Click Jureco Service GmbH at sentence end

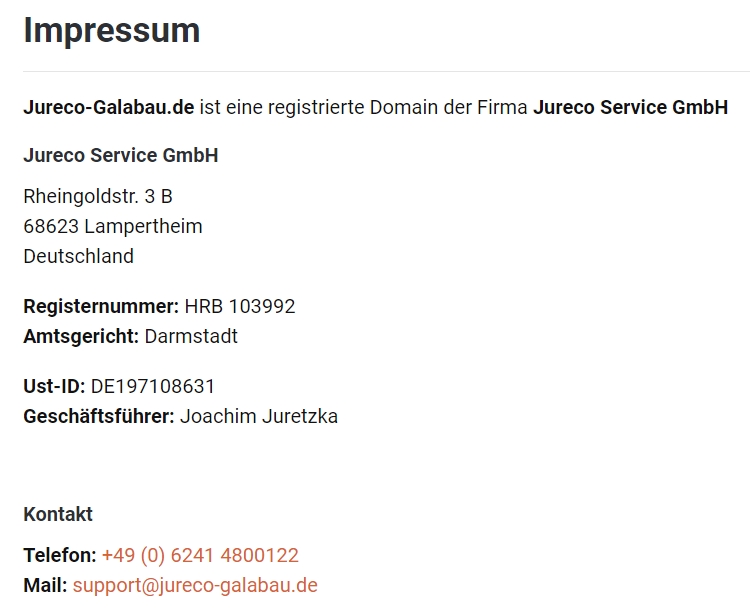point(630,108)
